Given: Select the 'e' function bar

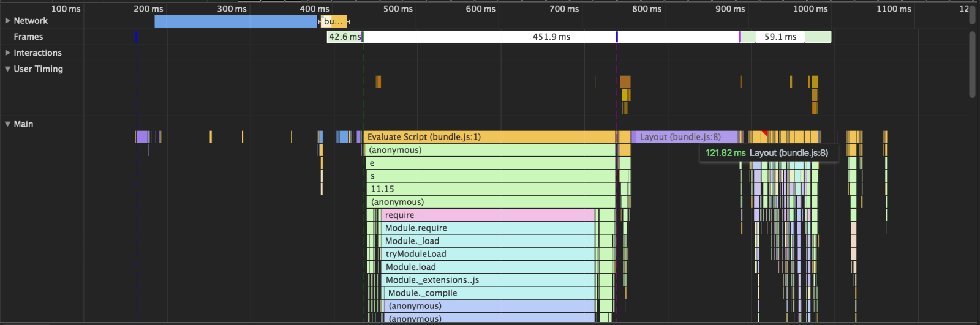Looking at the screenshot, I should [491, 163].
